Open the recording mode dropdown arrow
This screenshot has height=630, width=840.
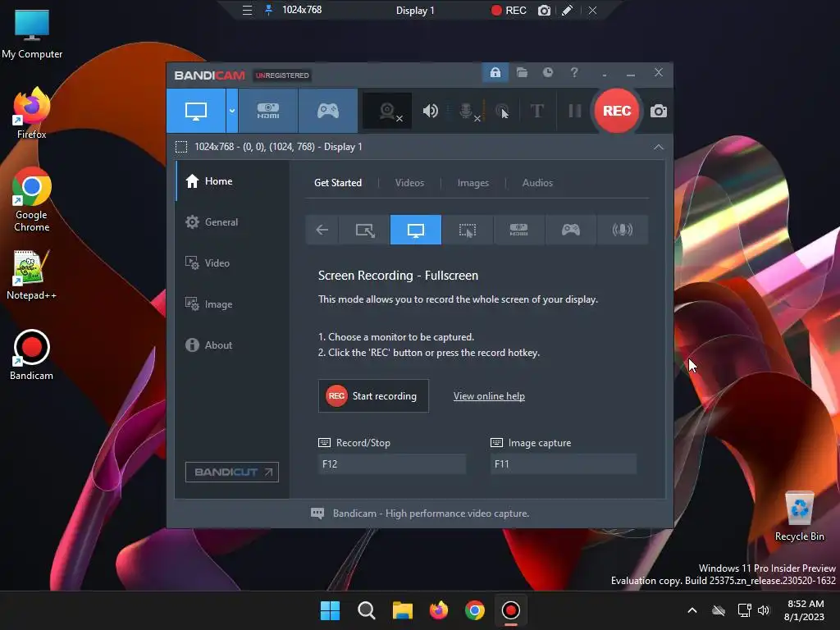click(x=232, y=111)
